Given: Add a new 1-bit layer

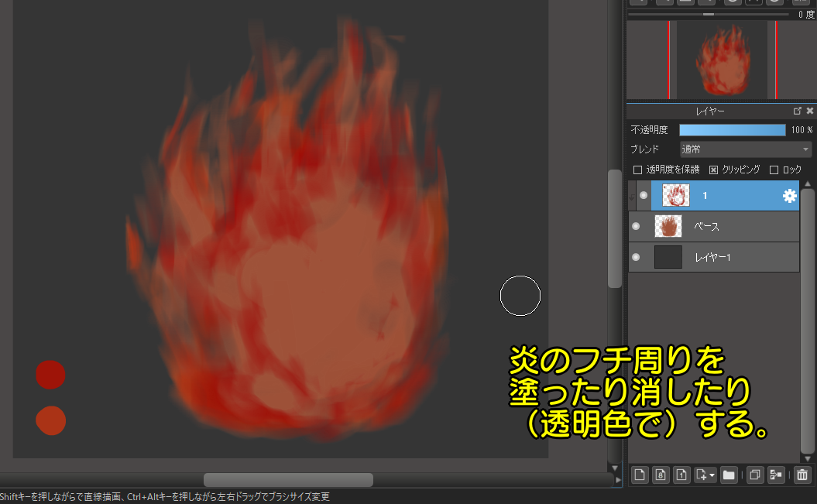Looking at the screenshot, I should coord(681,475).
